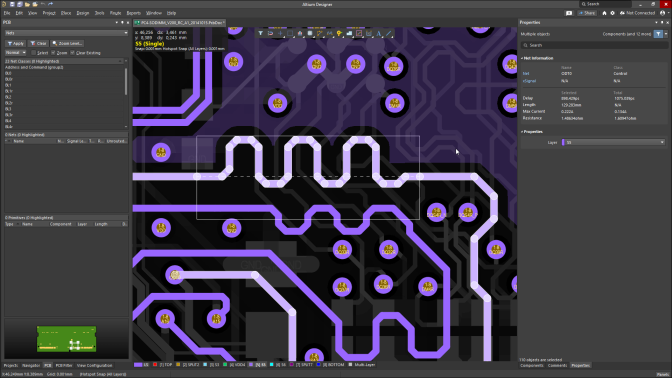Switch to the PCB Filter panel tab
The height and width of the screenshot is (378, 672).
[x=64, y=366]
